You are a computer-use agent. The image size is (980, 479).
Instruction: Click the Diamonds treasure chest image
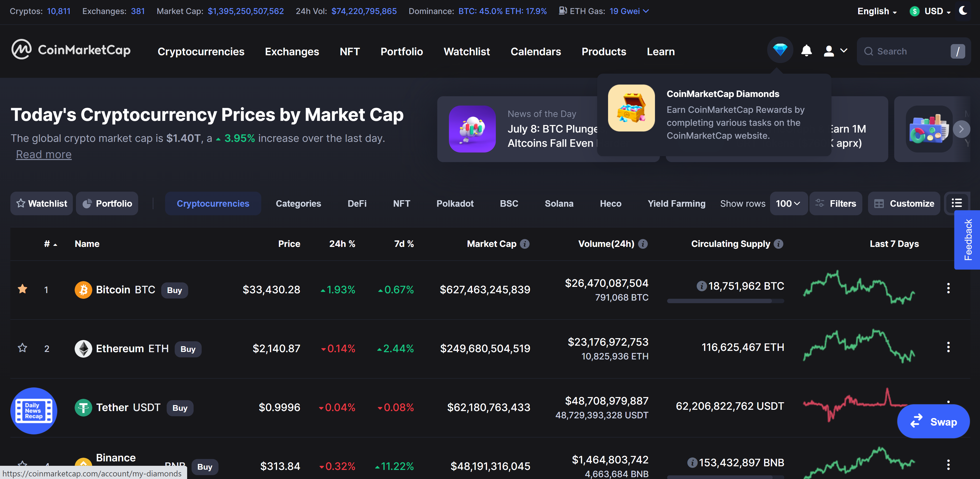[x=631, y=108]
